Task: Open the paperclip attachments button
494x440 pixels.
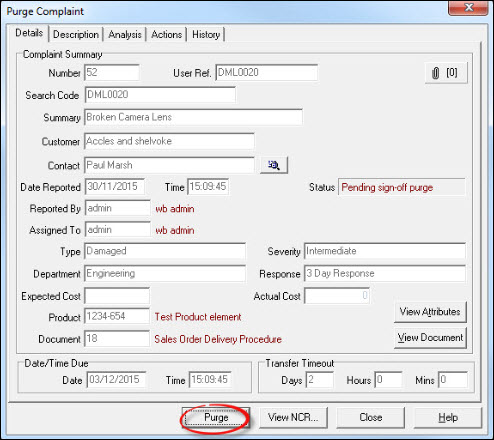Action: point(446,73)
